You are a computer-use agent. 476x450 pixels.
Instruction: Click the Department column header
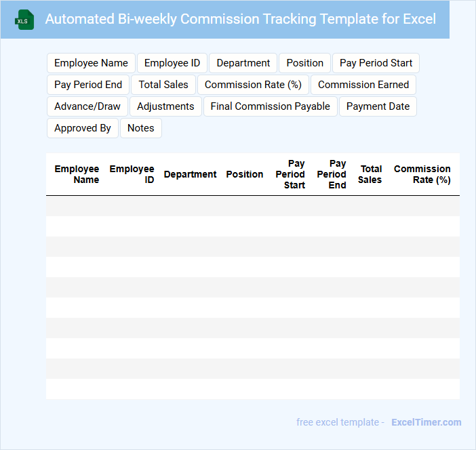click(x=191, y=174)
